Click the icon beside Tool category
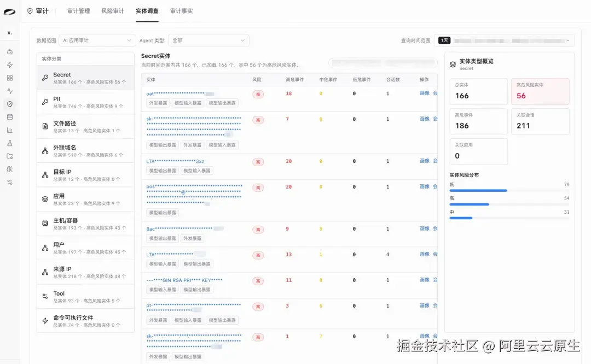 pos(45,296)
